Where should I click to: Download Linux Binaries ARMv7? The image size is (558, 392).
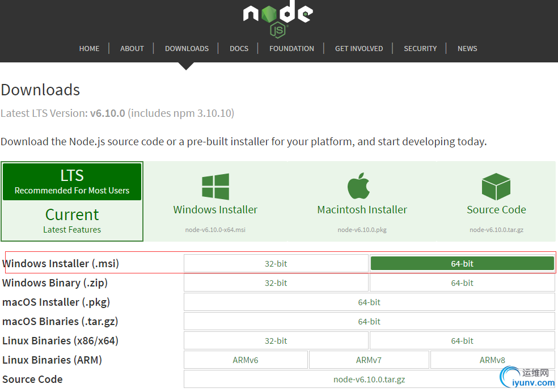369,360
